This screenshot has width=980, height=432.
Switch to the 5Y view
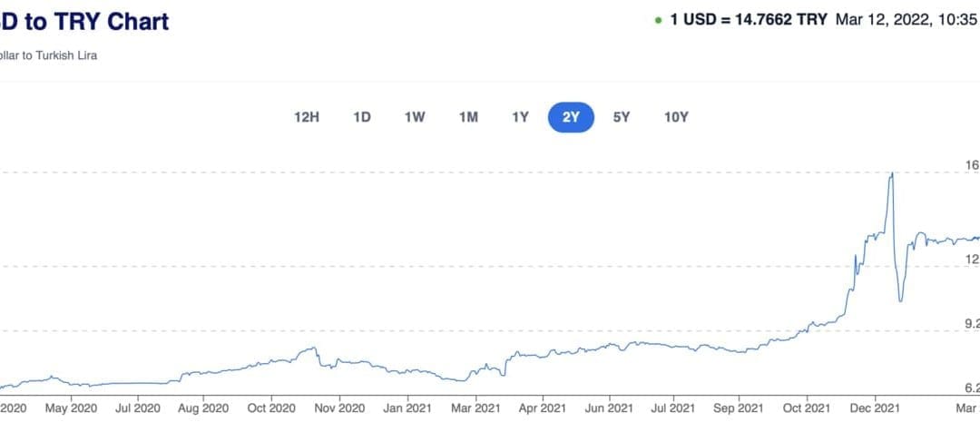click(621, 117)
